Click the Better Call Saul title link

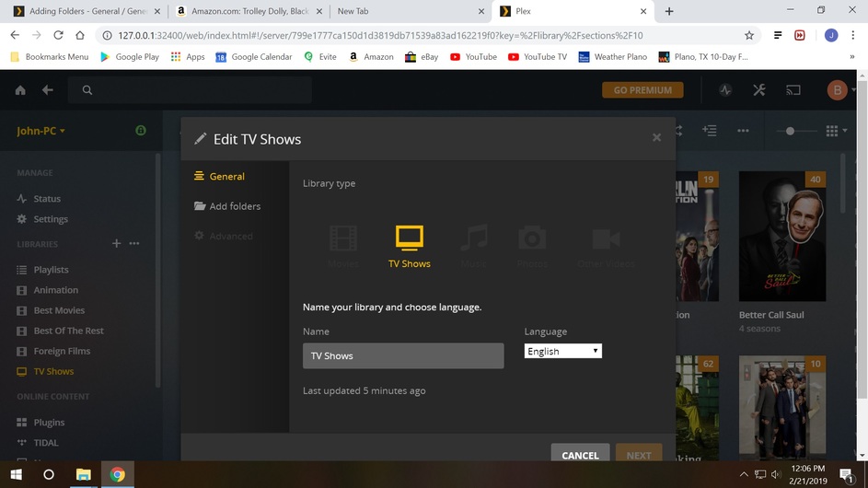click(771, 315)
